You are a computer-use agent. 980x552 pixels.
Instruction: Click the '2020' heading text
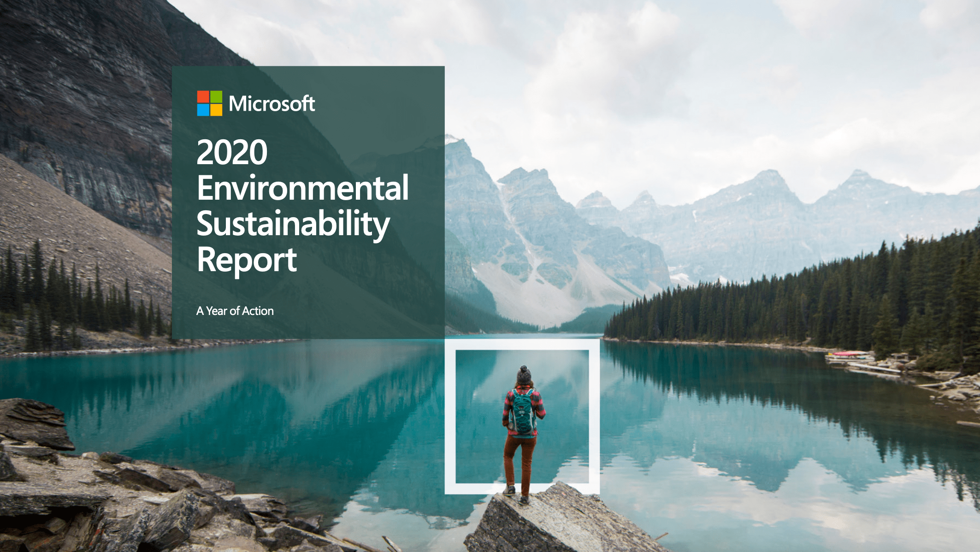pyautogui.click(x=232, y=152)
